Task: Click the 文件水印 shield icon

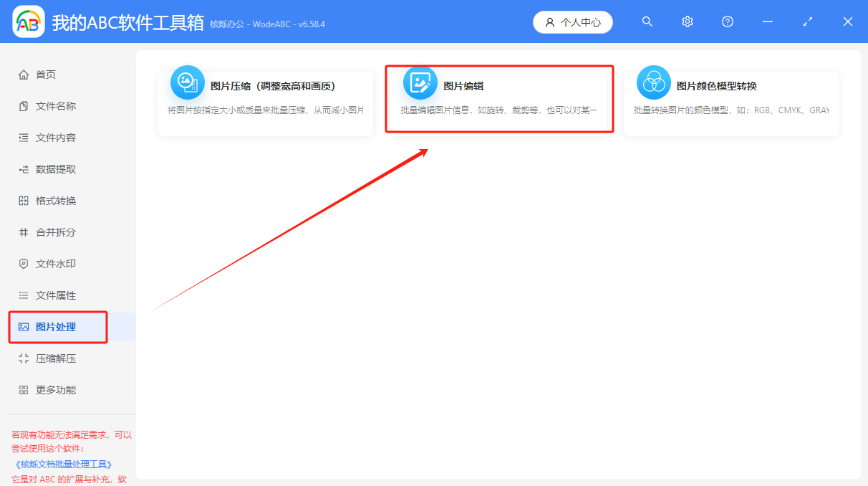Action: pos(24,264)
